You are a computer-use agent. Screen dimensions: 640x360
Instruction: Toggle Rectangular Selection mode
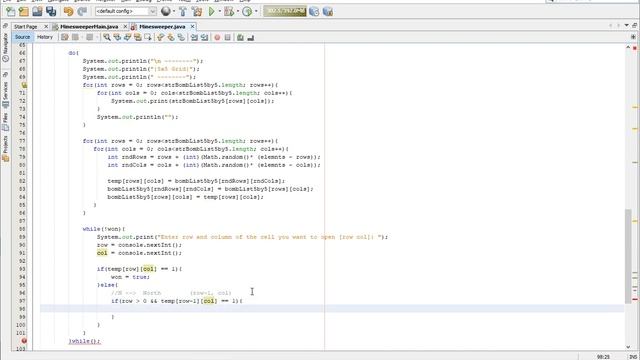[148, 38]
